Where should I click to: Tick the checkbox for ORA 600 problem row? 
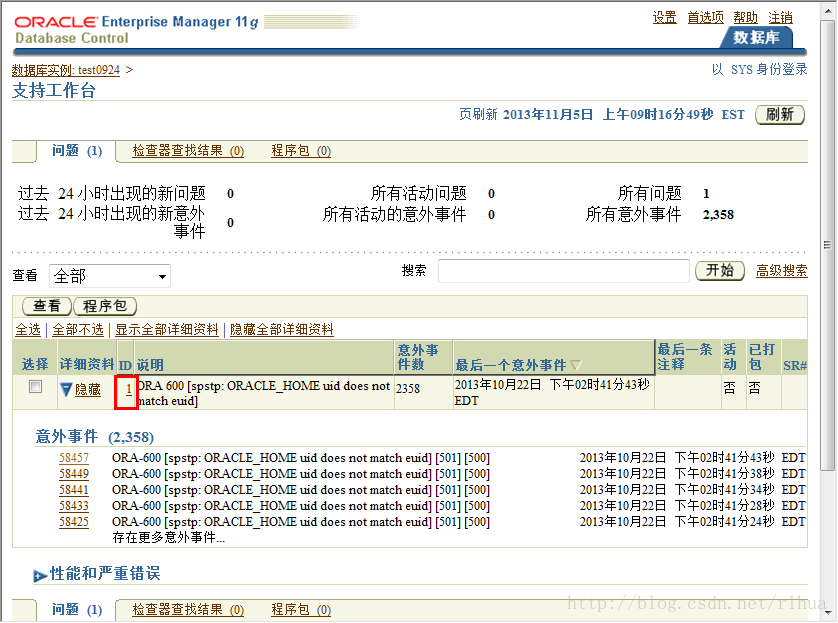tap(36, 386)
